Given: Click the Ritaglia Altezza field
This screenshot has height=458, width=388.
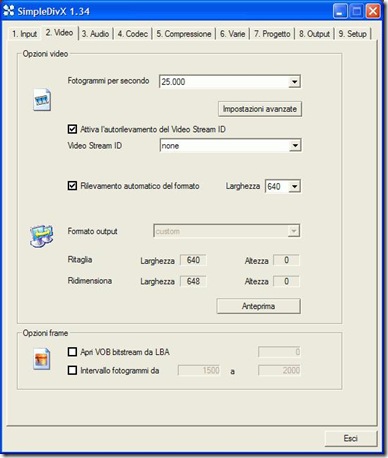Looking at the screenshot, I should pyautogui.click(x=286, y=260).
